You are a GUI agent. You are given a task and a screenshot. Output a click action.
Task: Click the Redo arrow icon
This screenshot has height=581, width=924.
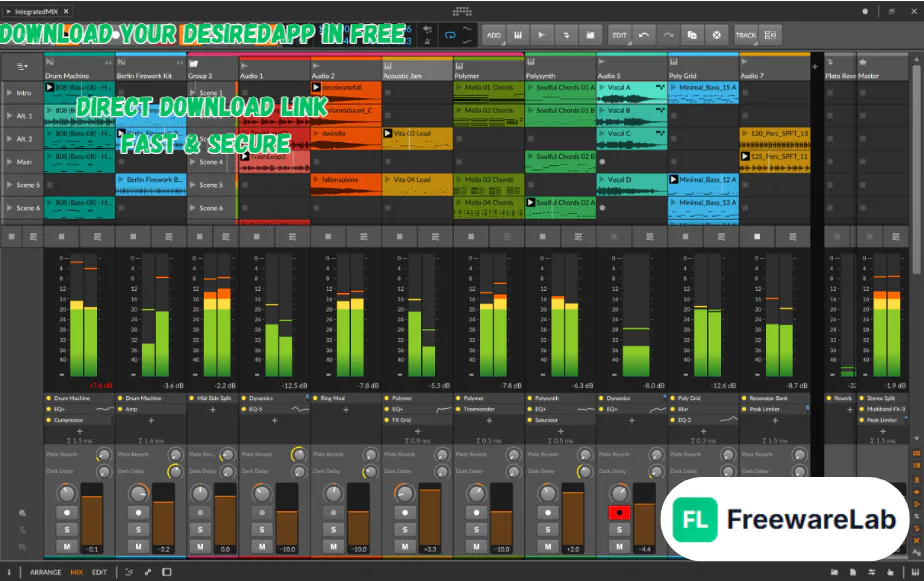pyautogui.click(x=666, y=34)
